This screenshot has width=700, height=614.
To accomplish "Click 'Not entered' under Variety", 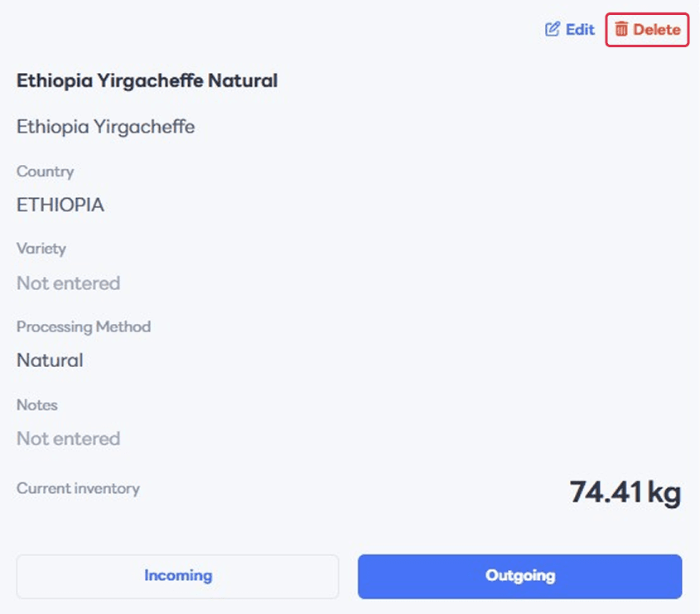I will click(68, 283).
